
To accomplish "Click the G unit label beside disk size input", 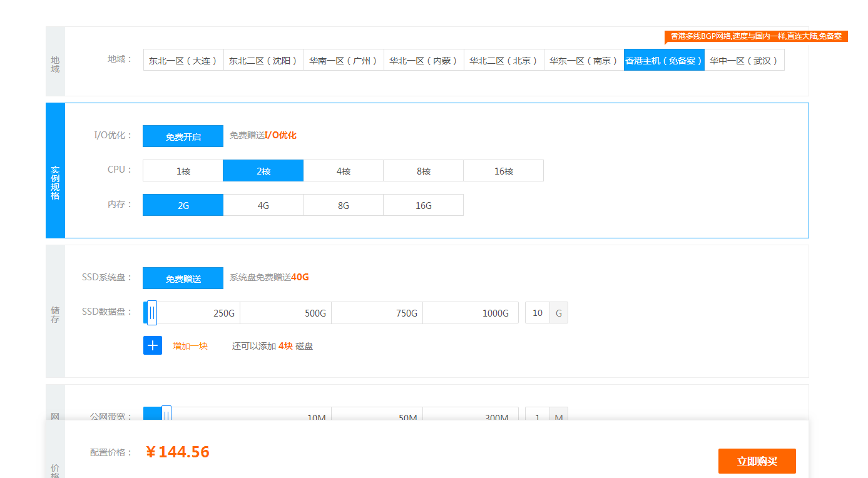I will coord(559,312).
